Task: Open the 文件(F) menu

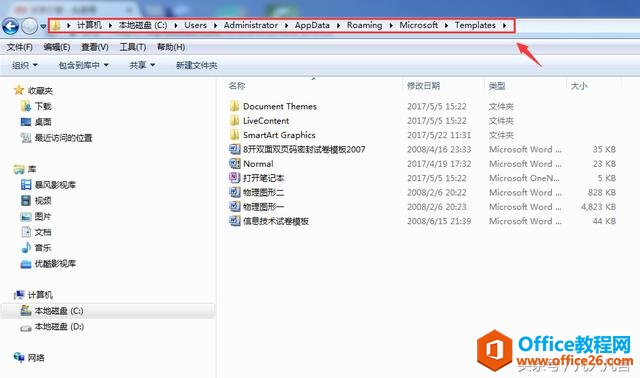Action: click(19, 47)
